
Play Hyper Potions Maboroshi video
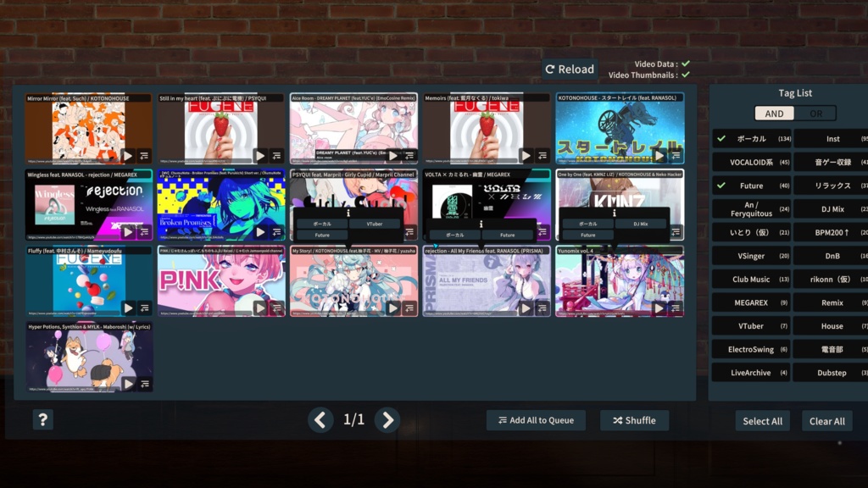[128, 384]
